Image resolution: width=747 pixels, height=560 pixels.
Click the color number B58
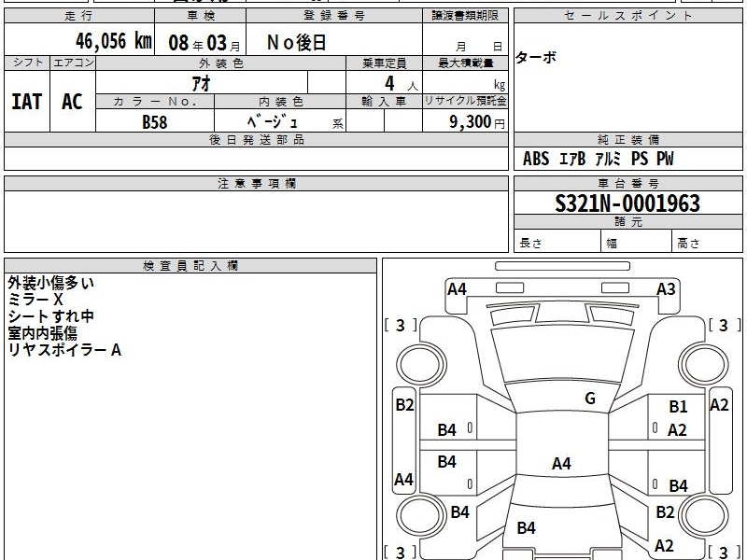pos(155,122)
